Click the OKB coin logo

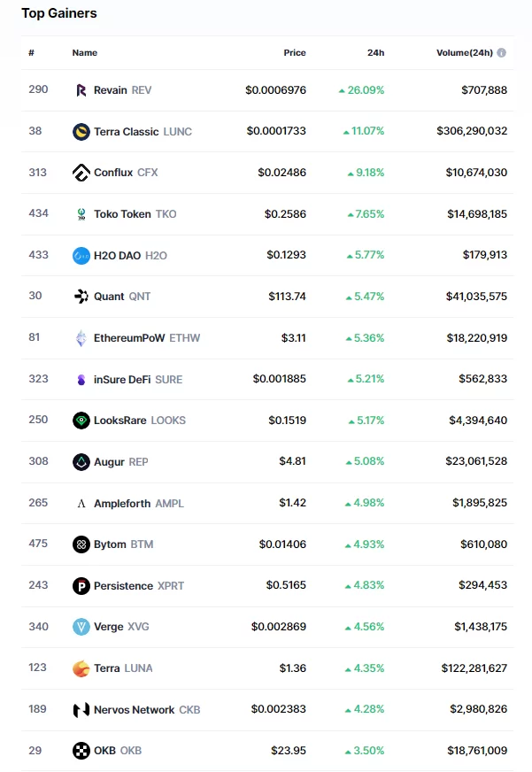(x=81, y=751)
